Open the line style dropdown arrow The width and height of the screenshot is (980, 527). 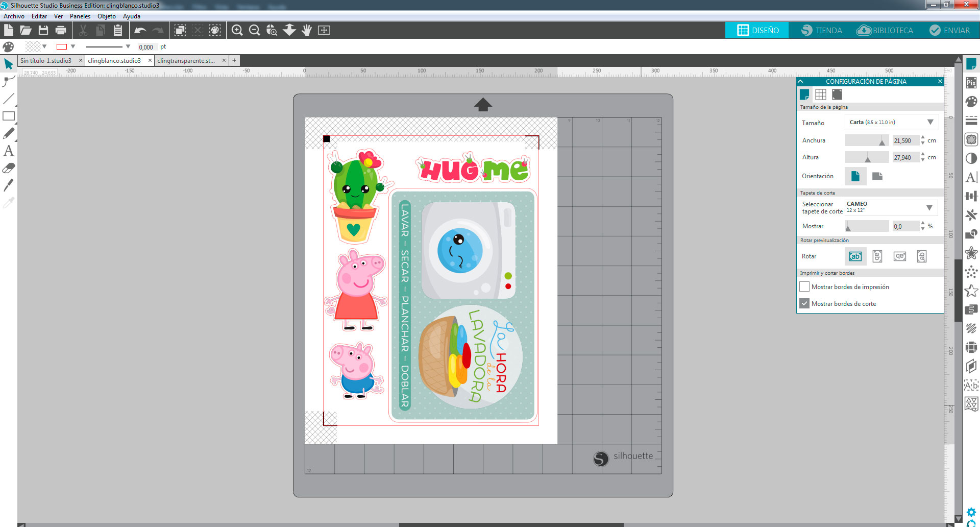(x=128, y=46)
